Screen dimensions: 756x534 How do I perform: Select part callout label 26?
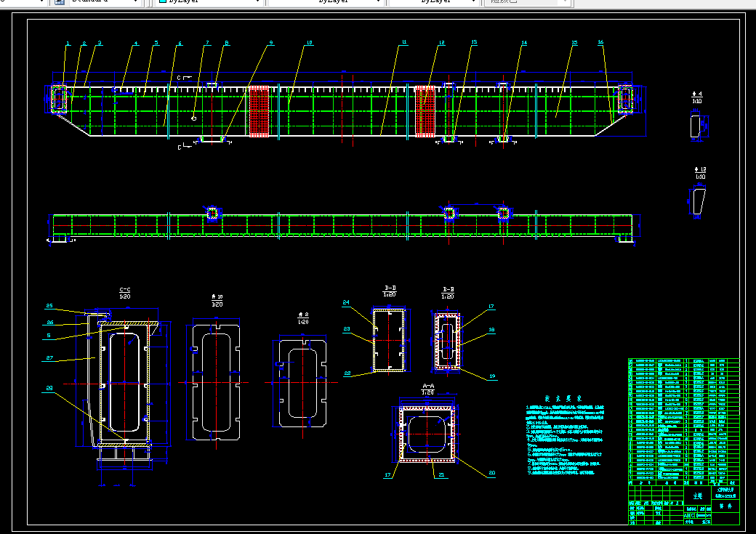pyautogui.click(x=50, y=323)
